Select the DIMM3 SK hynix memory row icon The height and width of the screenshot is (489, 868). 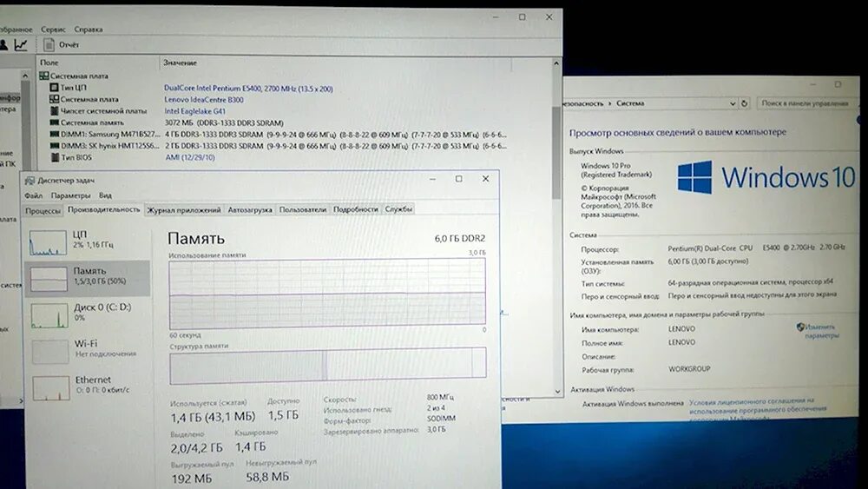54,146
